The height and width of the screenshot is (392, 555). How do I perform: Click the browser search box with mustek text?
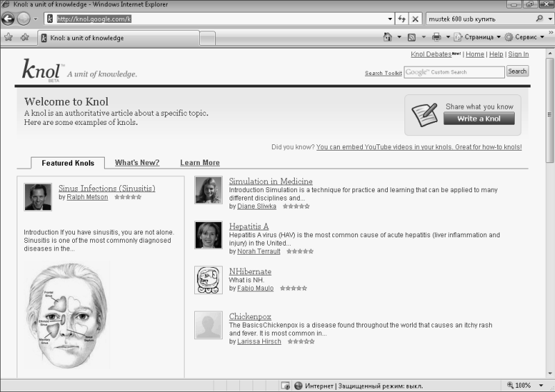pyautogui.click(x=480, y=19)
